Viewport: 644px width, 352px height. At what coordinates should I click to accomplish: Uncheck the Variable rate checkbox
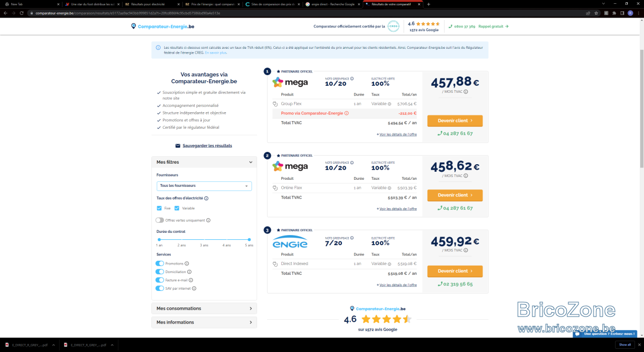click(177, 208)
